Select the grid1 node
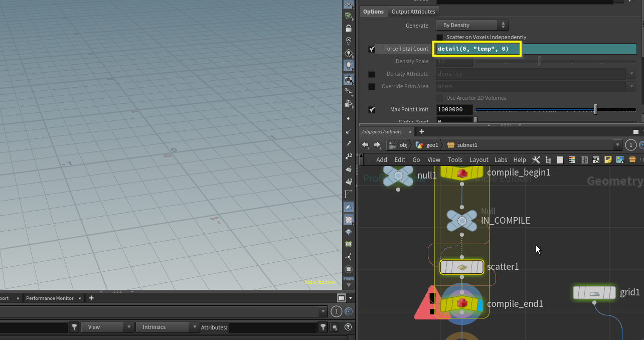The height and width of the screenshot is (340, 644). (594, 293)
